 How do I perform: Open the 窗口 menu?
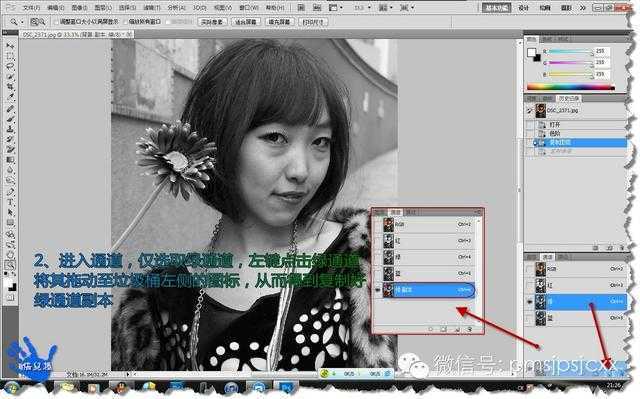(x=249, y=8)
